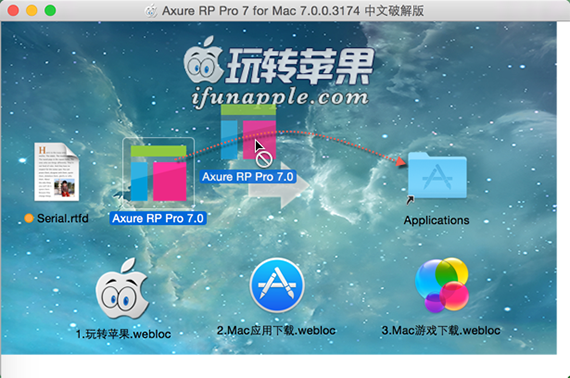570x378 pixels.
Task: Click the Game Center bubbles icon
Action: tap(442, 285)
